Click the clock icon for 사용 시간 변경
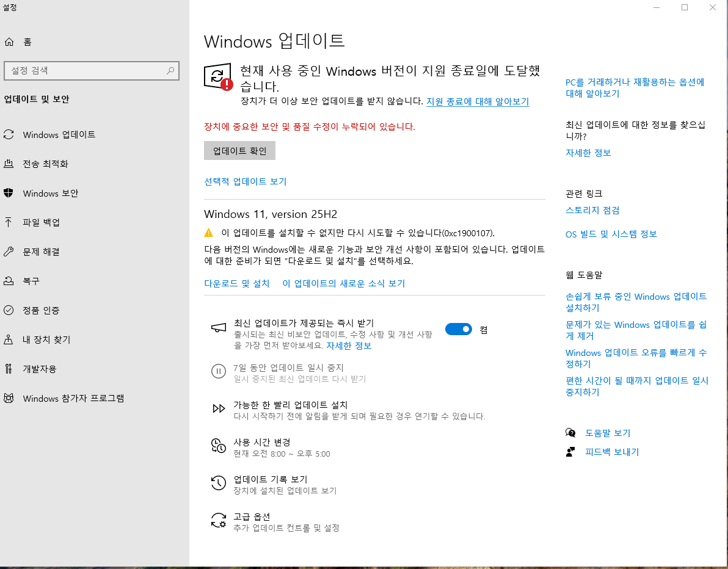The width and height of the screenshot is (728, 569). pos(219,446)
